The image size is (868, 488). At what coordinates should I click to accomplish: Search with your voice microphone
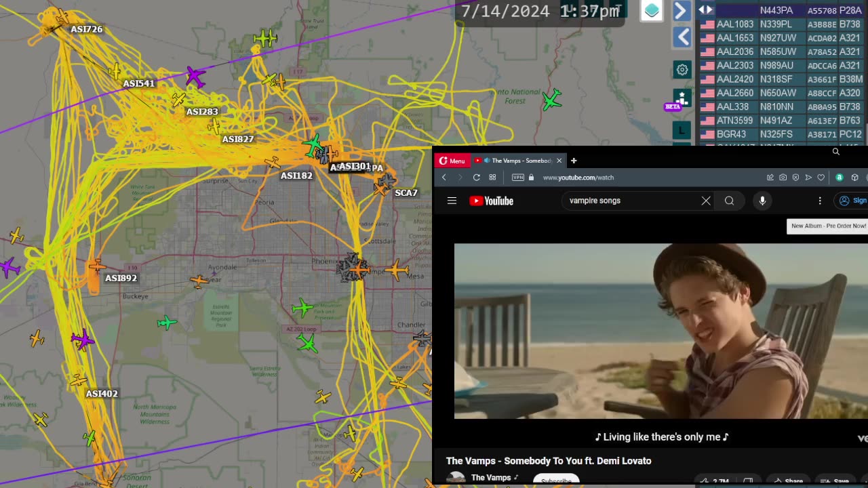762,201
